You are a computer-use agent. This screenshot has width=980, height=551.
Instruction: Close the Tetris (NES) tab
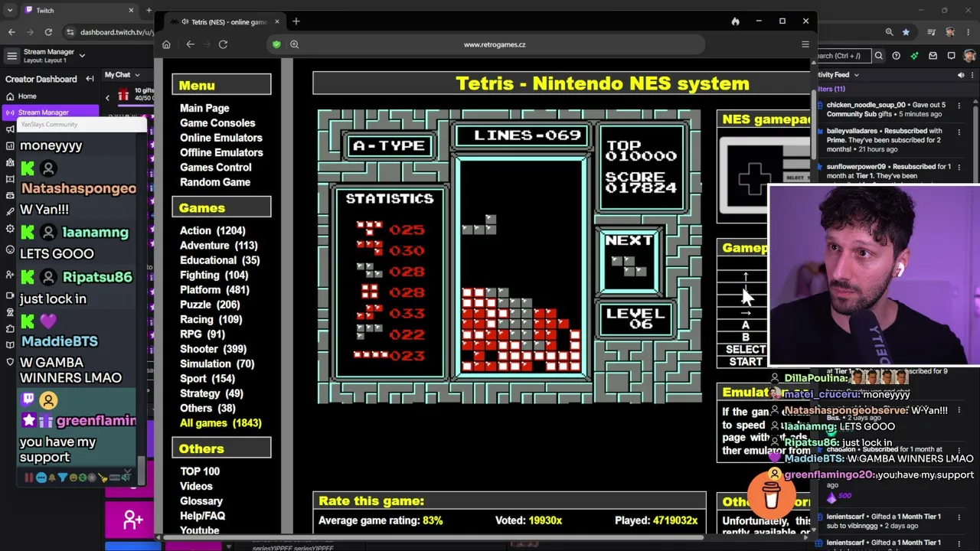[276, 21]
